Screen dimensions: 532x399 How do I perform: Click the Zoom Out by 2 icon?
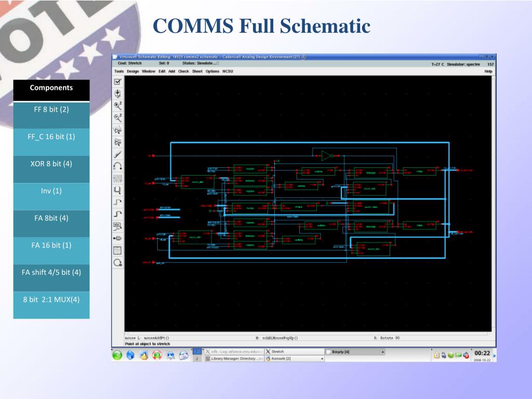point(118,117)
